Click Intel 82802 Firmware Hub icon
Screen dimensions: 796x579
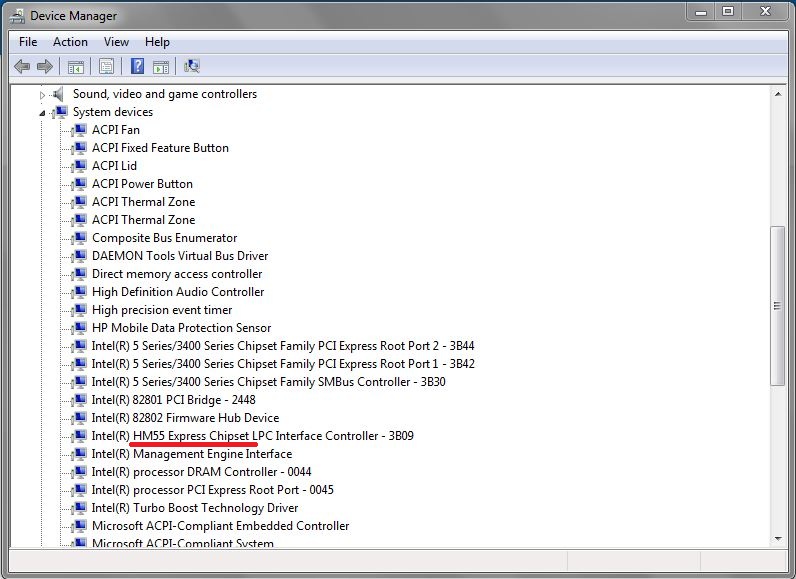(79, 418)
